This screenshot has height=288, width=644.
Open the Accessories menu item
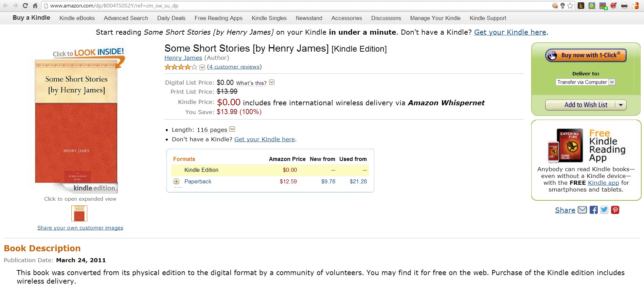[x=347, y=18]
